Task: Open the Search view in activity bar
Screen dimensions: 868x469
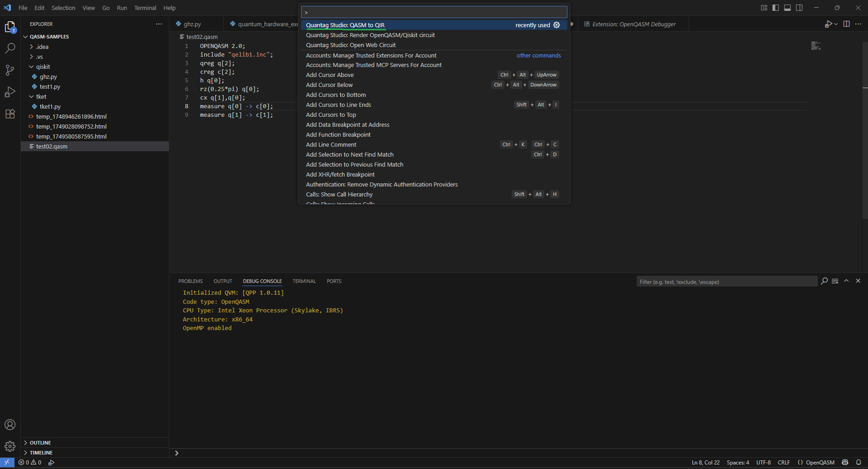Action: coord(10,48)
